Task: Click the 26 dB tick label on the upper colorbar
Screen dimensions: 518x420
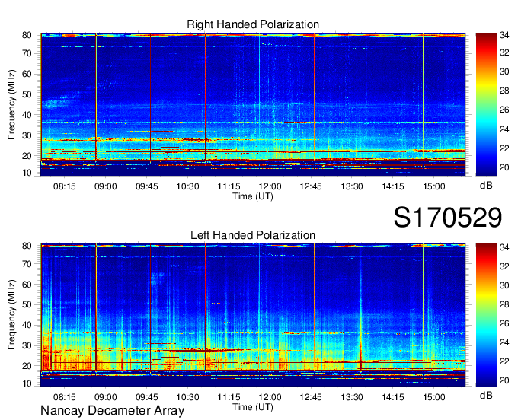Action: 504,110
